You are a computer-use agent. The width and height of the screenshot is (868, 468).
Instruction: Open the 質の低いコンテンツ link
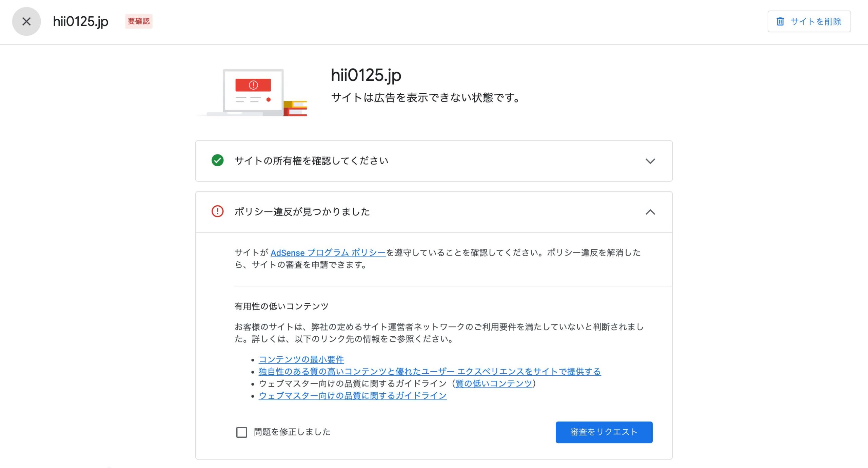(494, 383)
